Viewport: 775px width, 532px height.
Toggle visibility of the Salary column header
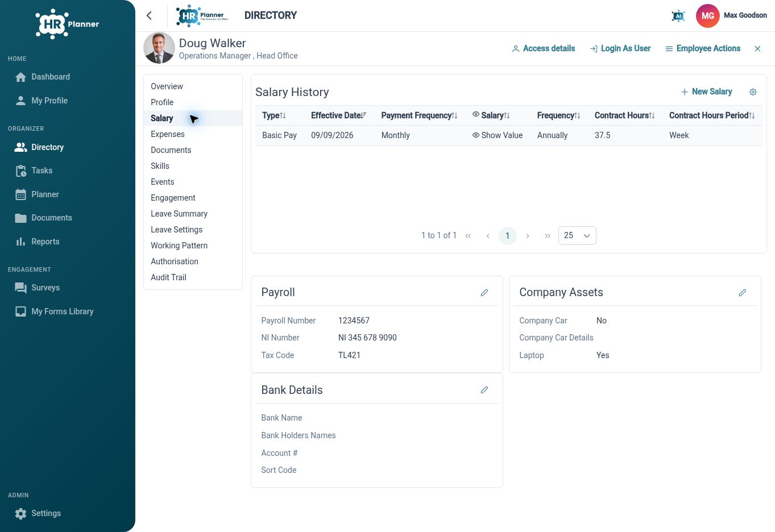476,115
